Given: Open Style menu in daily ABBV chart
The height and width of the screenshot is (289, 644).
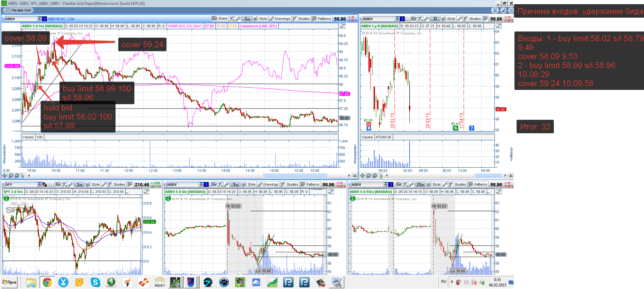Looking at the screenshot, I should coord(449,19).
